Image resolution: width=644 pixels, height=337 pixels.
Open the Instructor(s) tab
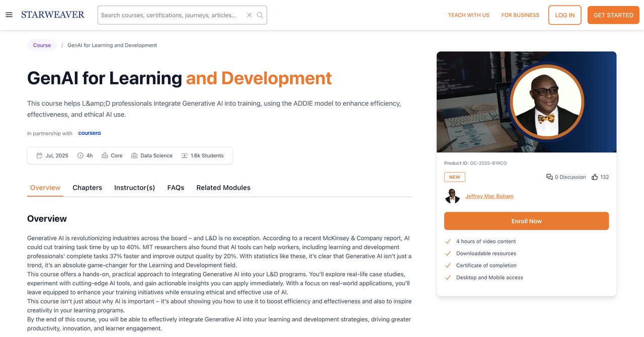pos(135,188)
